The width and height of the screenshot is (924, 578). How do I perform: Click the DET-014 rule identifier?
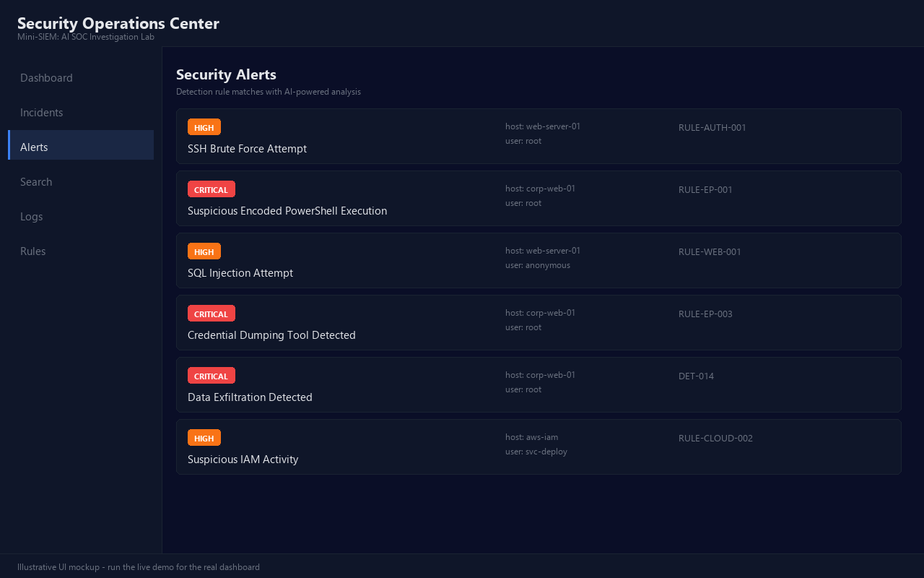coord(696,376)
